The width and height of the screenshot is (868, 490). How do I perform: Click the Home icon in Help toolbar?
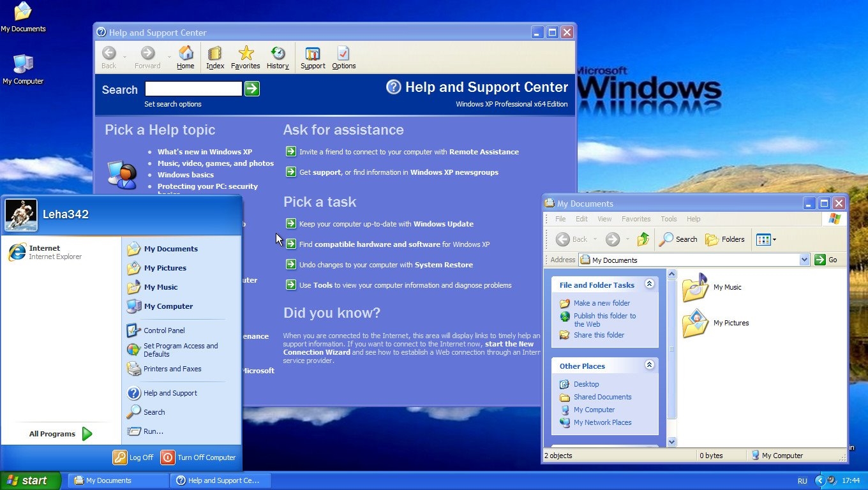[x=186, y=54]
